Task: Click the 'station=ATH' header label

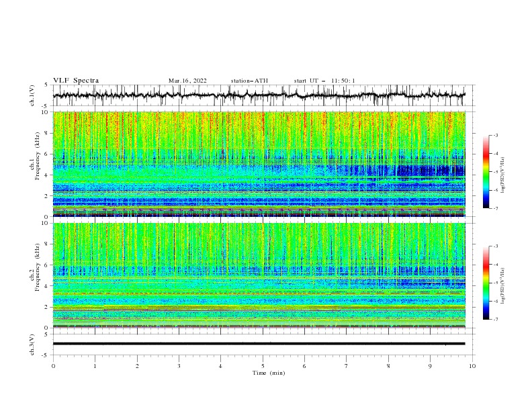Action: pos(249,81)
